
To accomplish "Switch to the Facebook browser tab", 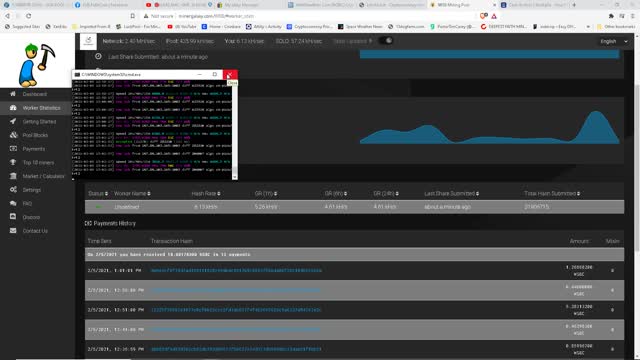I will (107, 5).
